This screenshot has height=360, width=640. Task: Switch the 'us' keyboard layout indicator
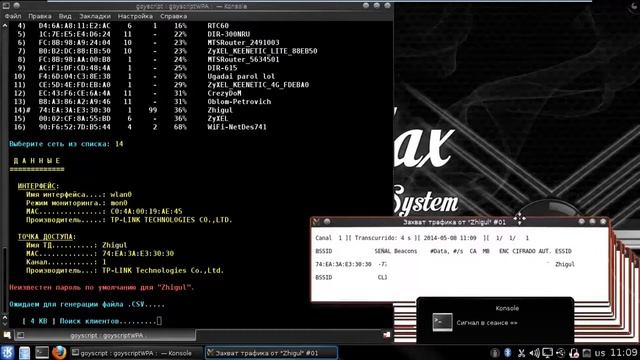(600, 353)
